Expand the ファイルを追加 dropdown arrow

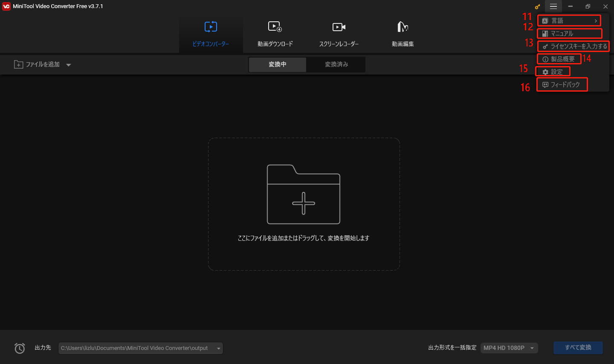(x=69, y=65)
